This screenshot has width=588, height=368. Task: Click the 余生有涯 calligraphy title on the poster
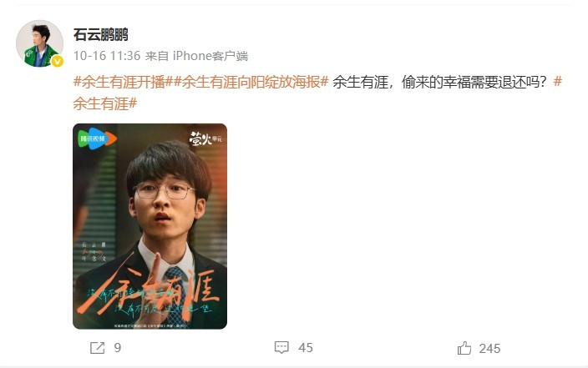tap(148, 290)
